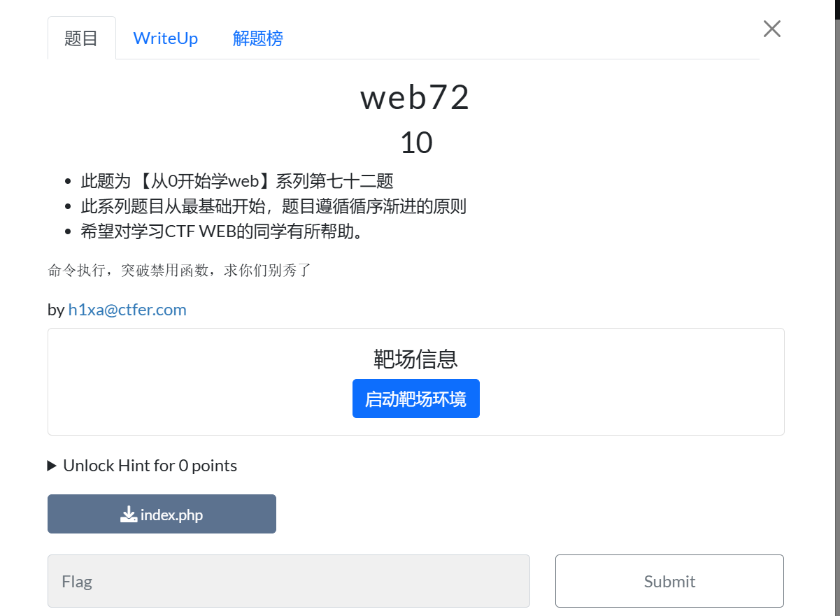Click the download icon beside index.php
This screenshot has height=616, width=840.
tap(128, 515)
